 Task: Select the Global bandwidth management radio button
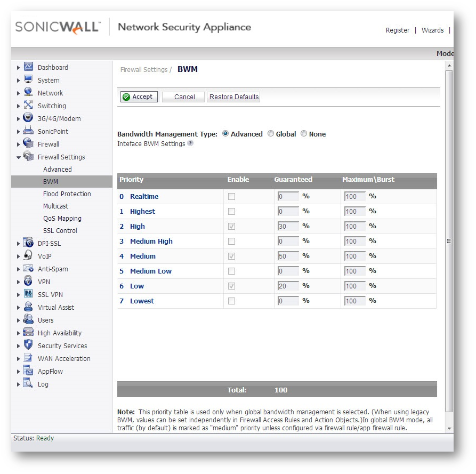pyautogui.click(x=271, y=134)
